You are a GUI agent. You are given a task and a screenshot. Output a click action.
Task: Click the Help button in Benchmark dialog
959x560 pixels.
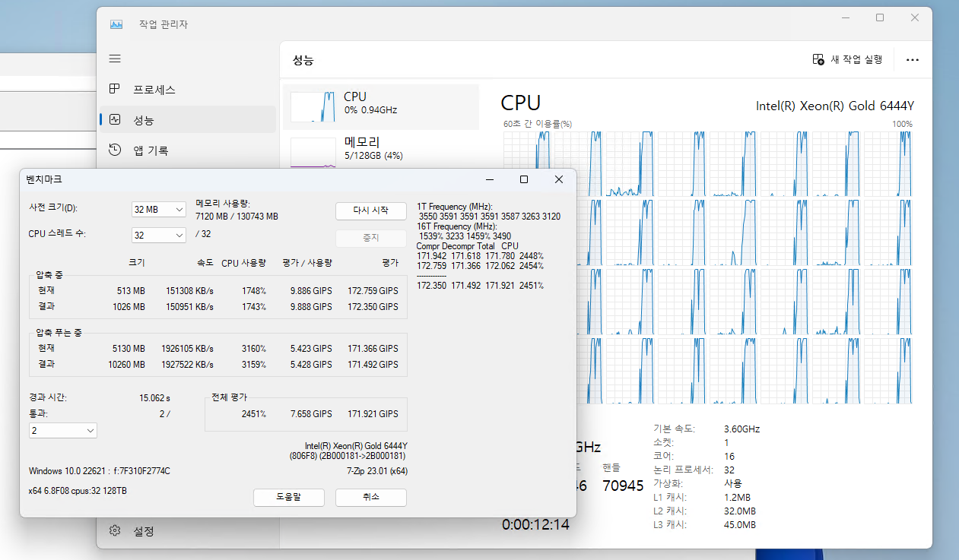point(289,497)
